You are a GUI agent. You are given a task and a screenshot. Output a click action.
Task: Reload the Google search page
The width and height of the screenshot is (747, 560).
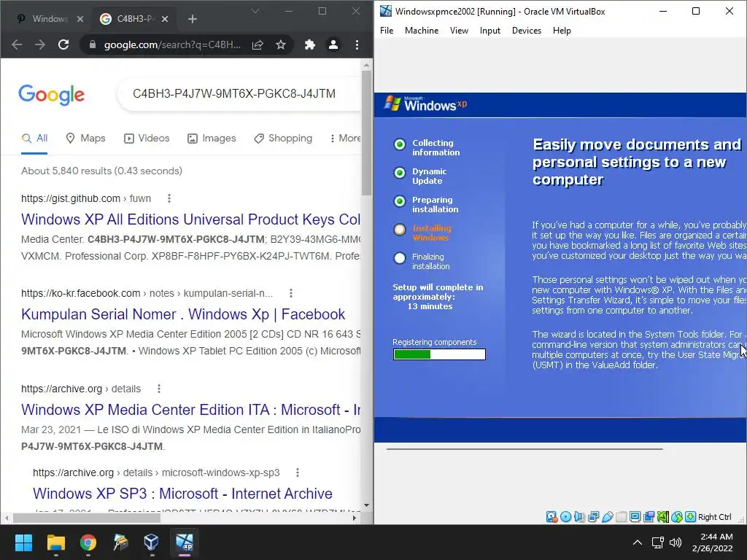63,44
